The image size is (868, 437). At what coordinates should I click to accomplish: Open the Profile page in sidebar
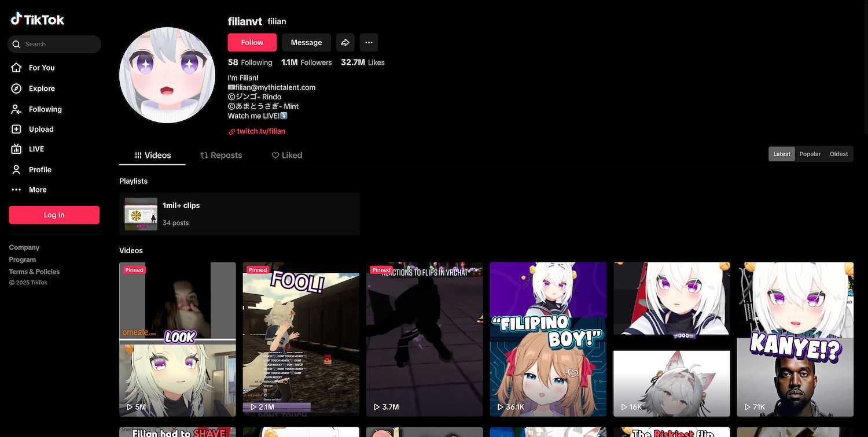pyautogui.click(x=40, y=169)
